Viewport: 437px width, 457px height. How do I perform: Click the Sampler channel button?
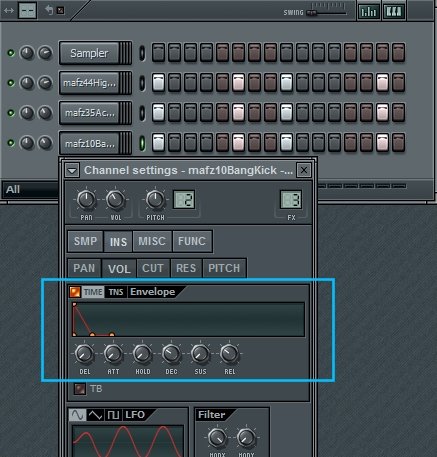[x=89, y=53]
